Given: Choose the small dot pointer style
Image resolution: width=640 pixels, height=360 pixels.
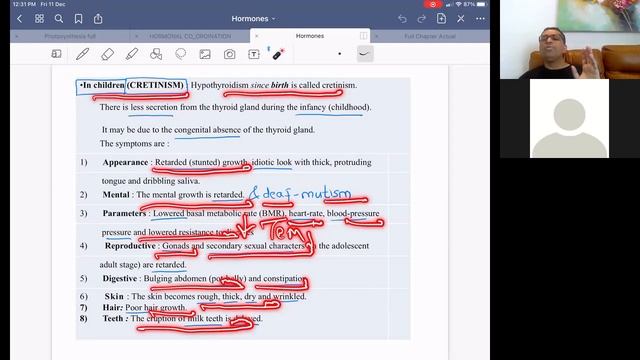Looking at the screenshot, I should click(340, 54).
